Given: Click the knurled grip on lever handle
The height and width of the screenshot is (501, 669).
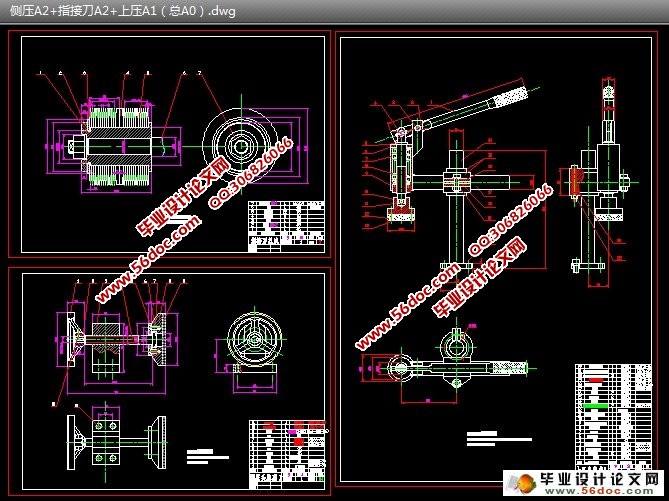Looking at the screenshot, I should pyautogui.click(x=510, y=97).
